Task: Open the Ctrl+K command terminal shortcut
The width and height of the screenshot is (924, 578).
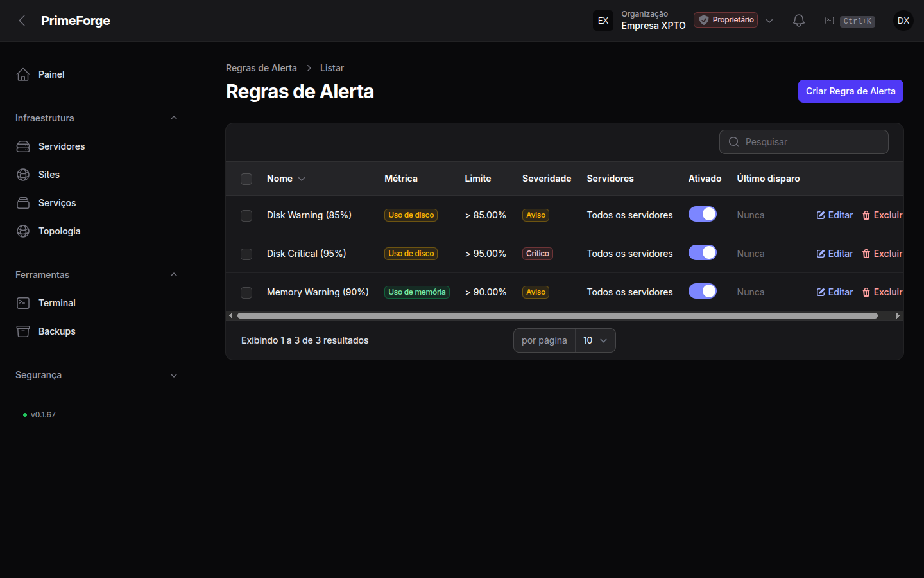Action: [x=850, y=21]
